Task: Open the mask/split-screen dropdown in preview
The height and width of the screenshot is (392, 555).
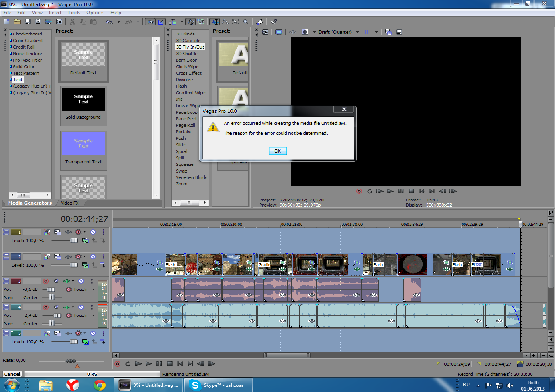Action: tap(314, 32)
